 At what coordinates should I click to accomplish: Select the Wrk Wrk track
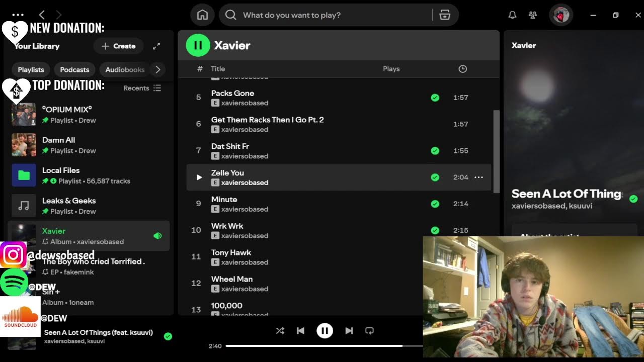click(227, 226)
